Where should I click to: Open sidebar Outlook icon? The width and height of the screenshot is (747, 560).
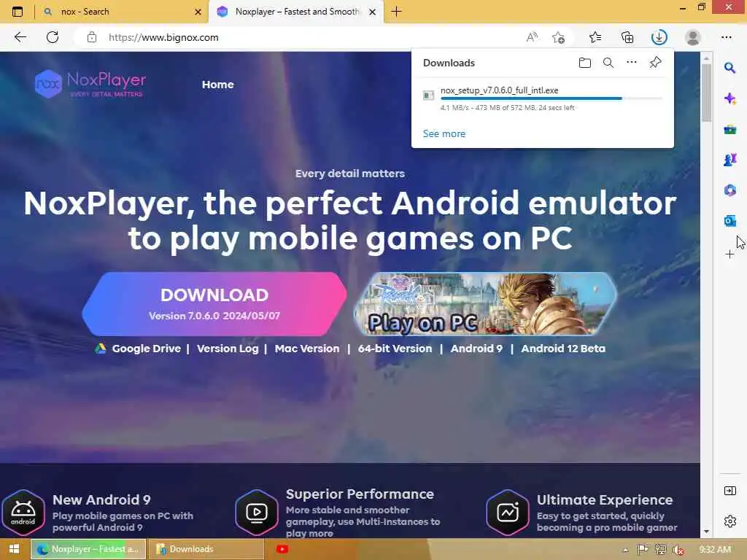click(729, 220)
